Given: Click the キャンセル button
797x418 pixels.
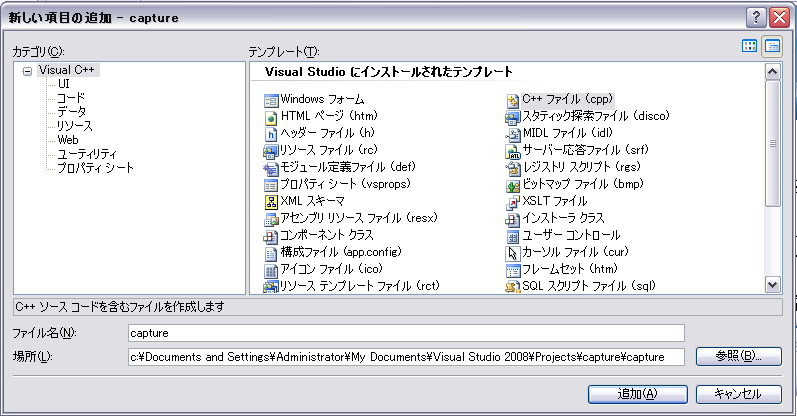Looking at the screenshot, I should (739, 394).
